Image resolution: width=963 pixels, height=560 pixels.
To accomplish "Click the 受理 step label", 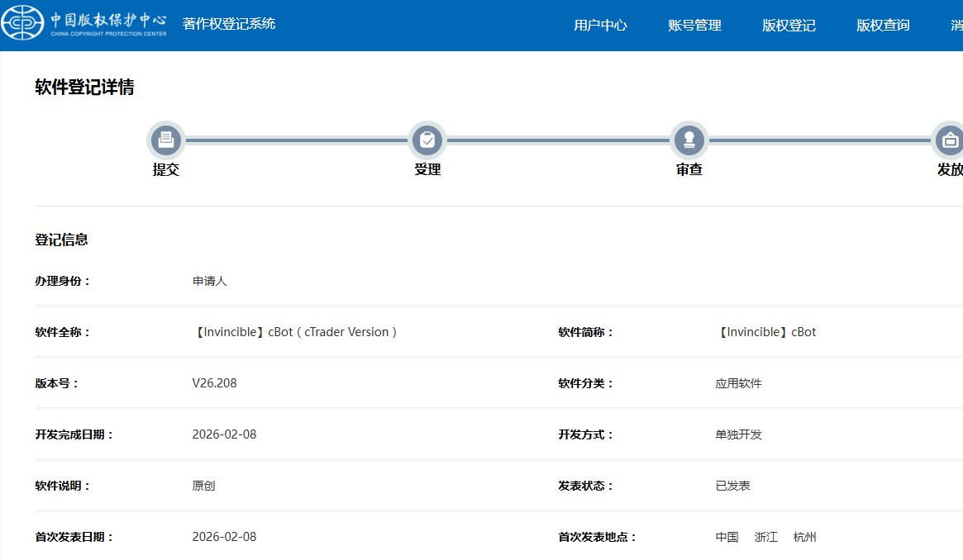I will click(x=427, y=170).
